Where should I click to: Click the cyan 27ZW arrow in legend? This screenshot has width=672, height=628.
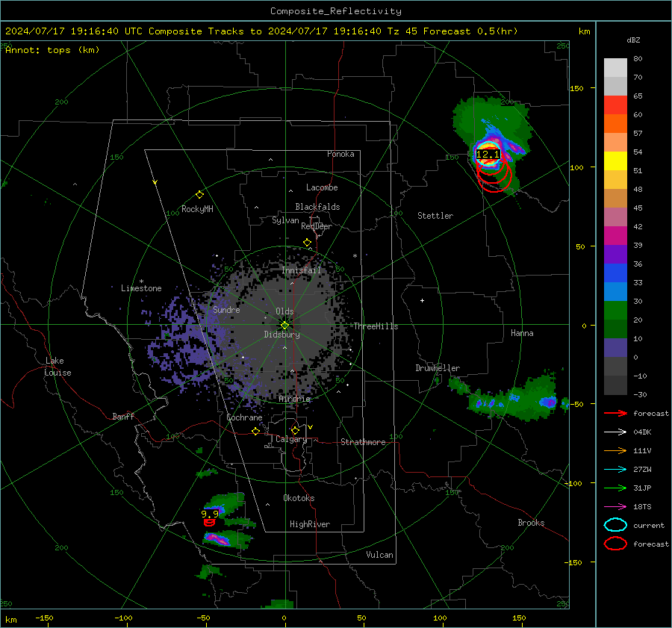click(x=615, y=470)
